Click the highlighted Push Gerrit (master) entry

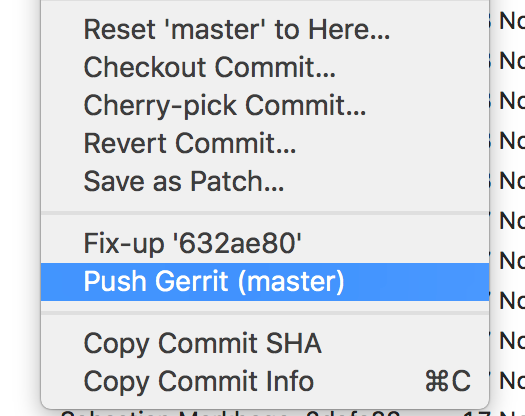(265, 282)
